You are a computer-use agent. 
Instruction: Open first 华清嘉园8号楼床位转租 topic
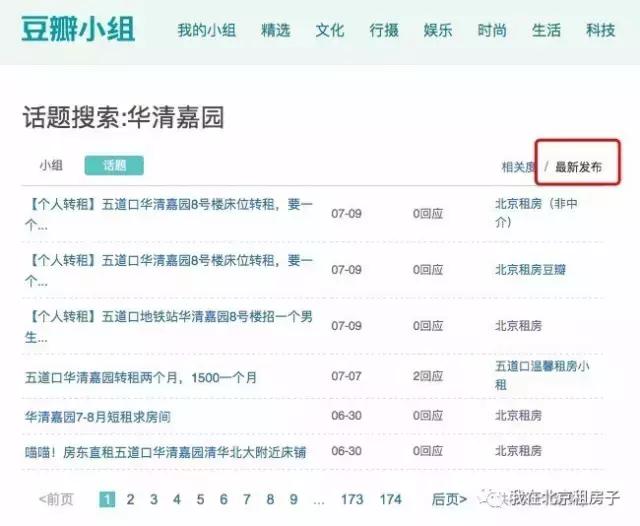(169, 214)
